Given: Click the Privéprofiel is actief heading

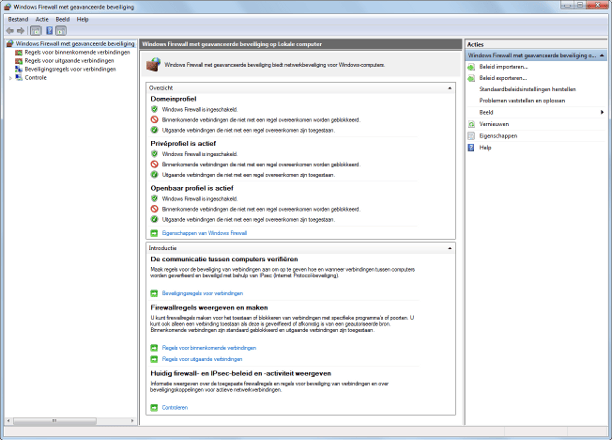Looking at the screenshot, I should (183, 144).
